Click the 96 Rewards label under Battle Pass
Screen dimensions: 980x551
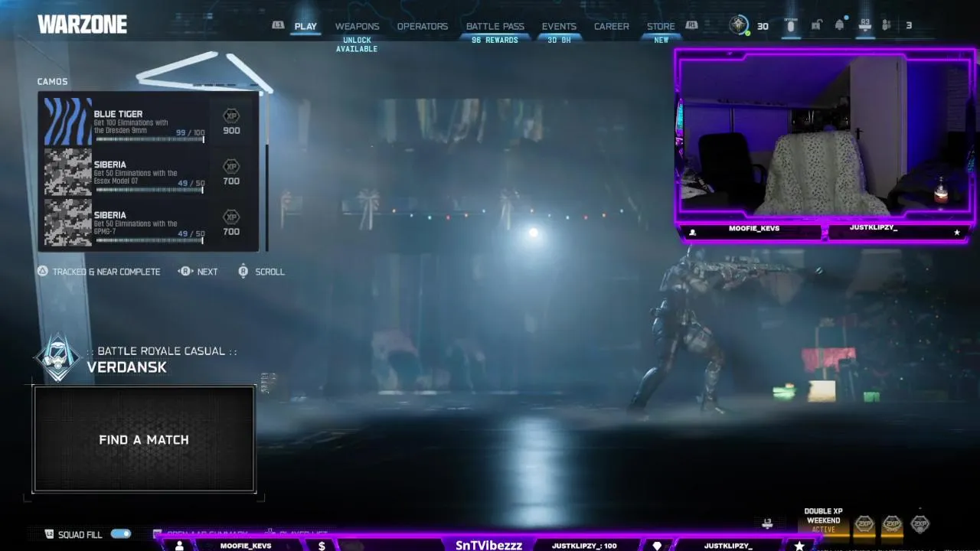point(495,40)
